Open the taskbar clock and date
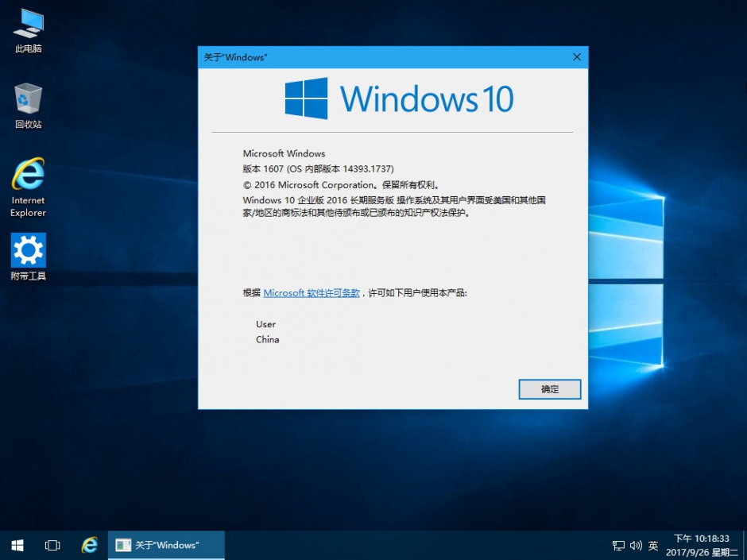747x560 pixels. tap(702, 545)
